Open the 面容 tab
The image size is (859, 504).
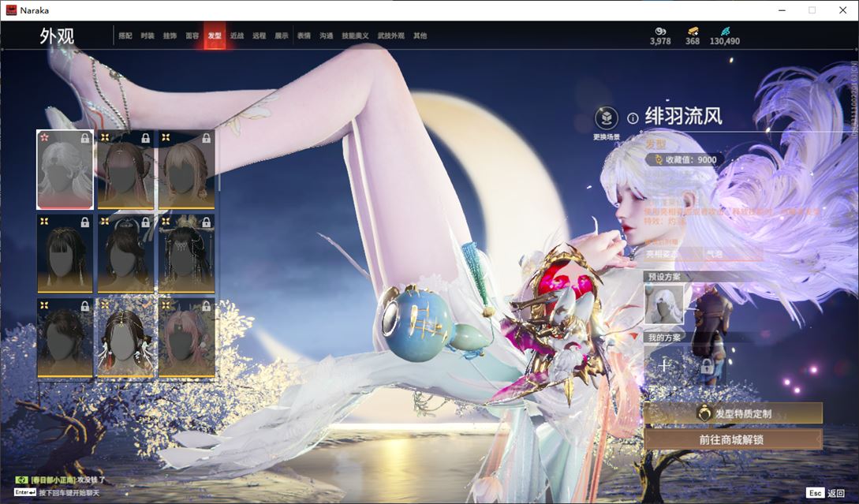[x=192, y=35]
